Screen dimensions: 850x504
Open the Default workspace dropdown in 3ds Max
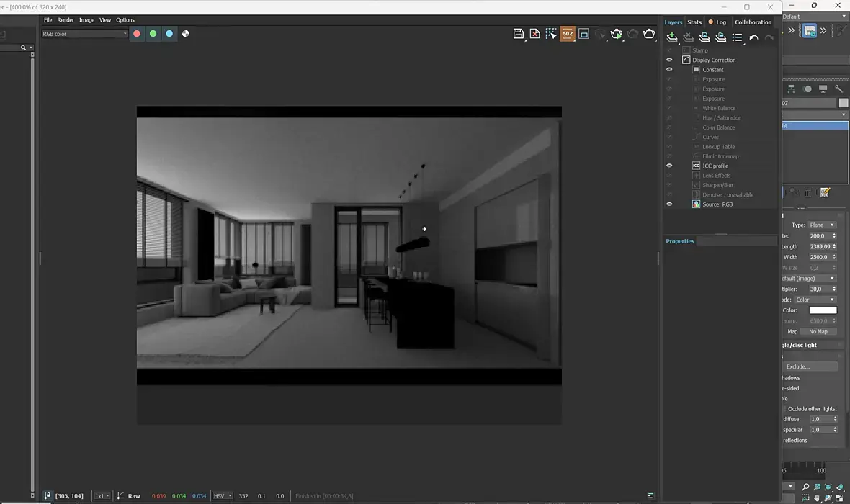click(814, 17)
